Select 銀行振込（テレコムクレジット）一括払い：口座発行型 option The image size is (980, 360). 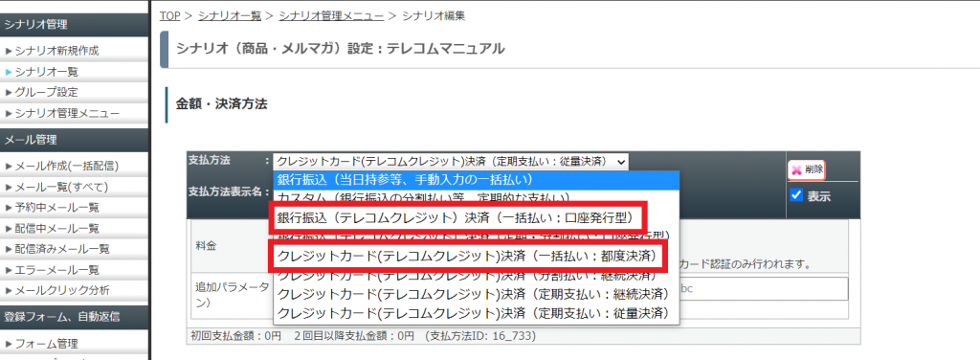[x=459, y=218]
